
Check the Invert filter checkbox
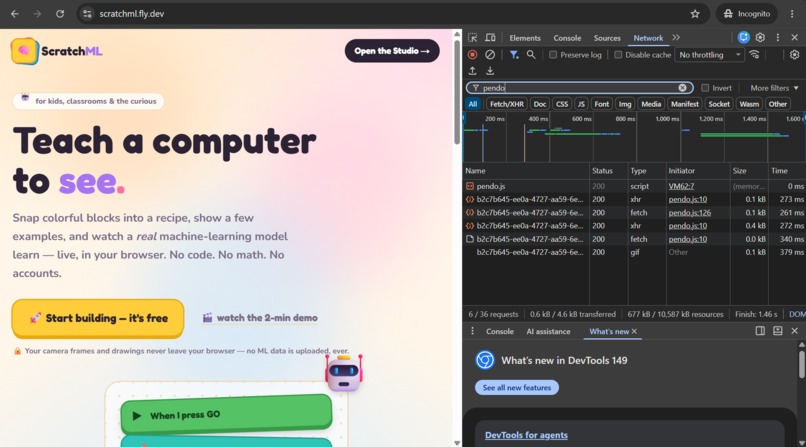click(x=705, y=88)
